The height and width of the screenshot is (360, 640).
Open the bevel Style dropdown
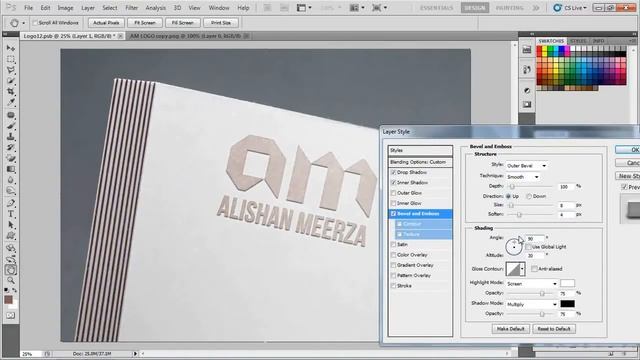pyautogui.click(x=526, y=166)
